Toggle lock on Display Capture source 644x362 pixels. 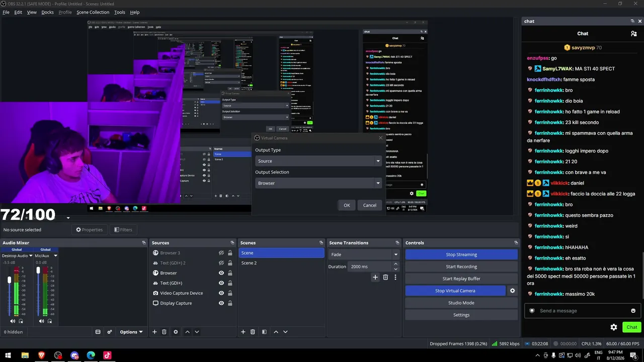[x=230, y=303]
